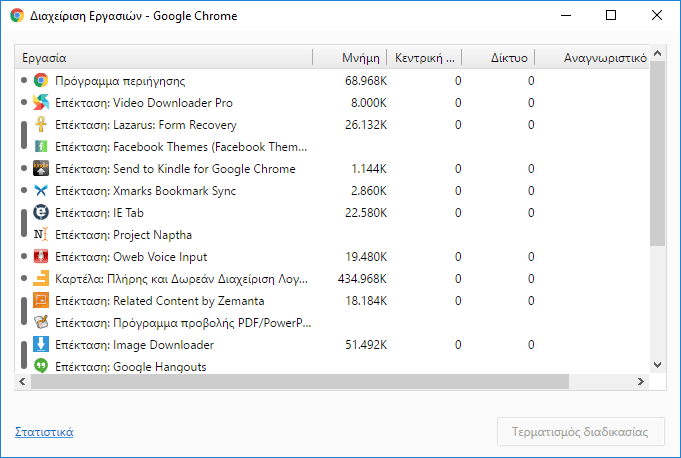Close the Διαχείριση Εργασιών window
Viewport: 681px width, 458px height.
tap(657, 16)
